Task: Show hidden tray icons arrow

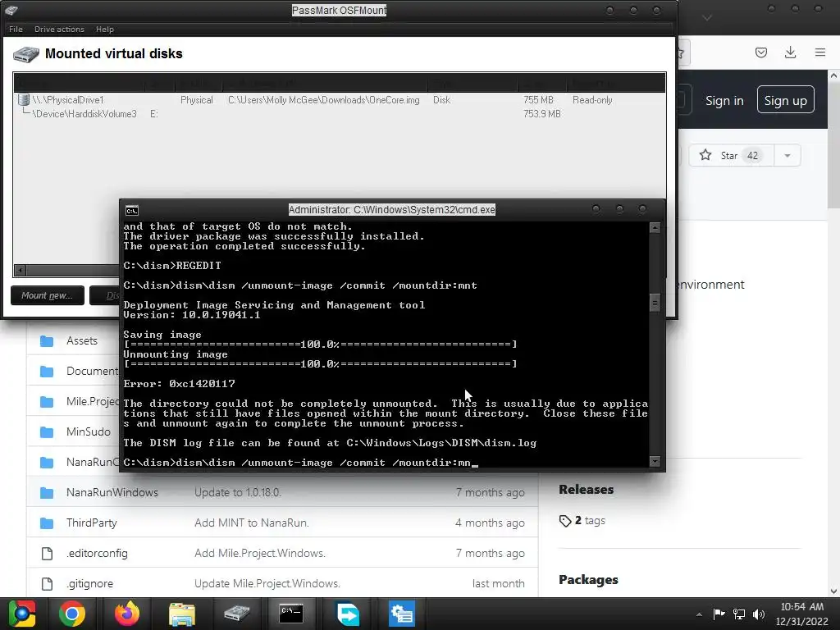Action: pos(699,614)
